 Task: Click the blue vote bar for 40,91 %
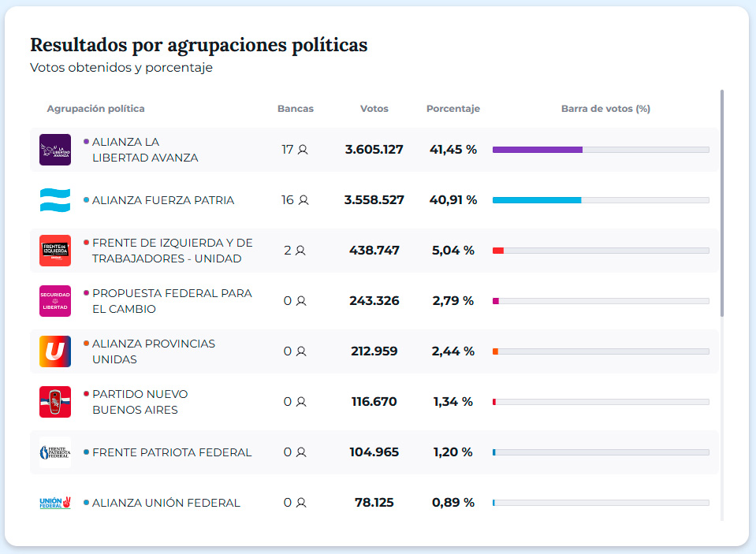(537, 200)
